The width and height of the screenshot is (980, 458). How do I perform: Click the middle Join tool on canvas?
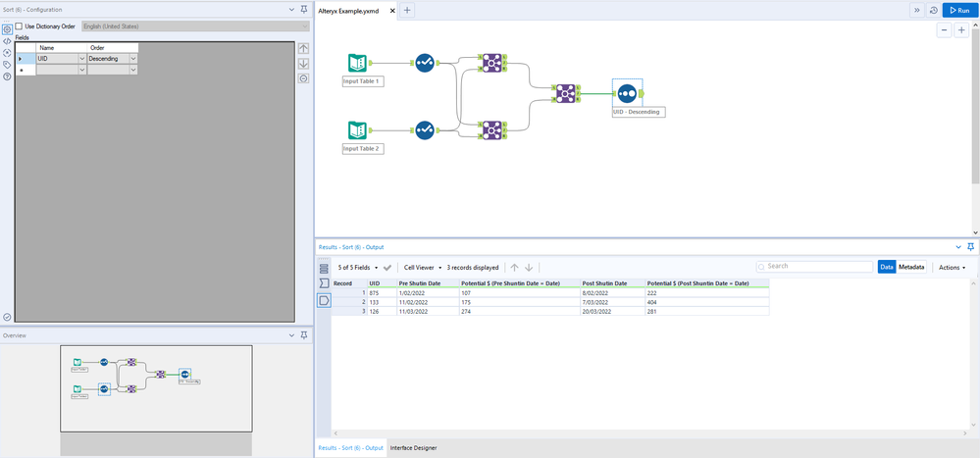coord(566,93)
